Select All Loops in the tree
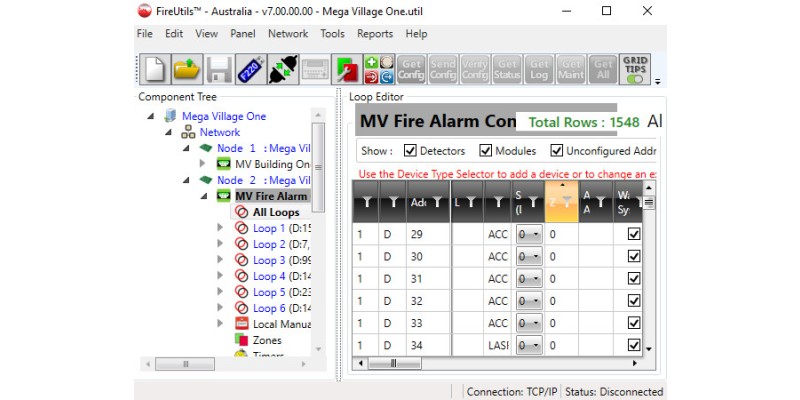 276,212
